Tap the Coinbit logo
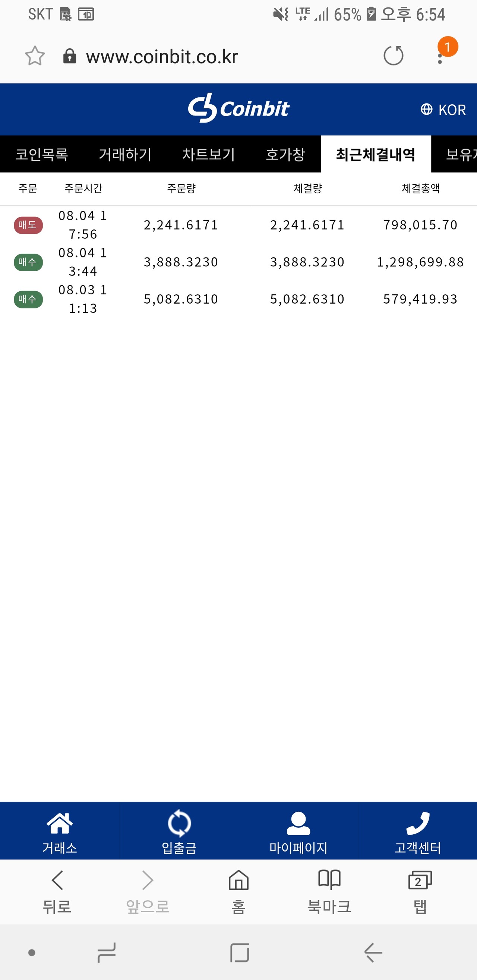This screenshot has height=980, width=477. [239, 108]
